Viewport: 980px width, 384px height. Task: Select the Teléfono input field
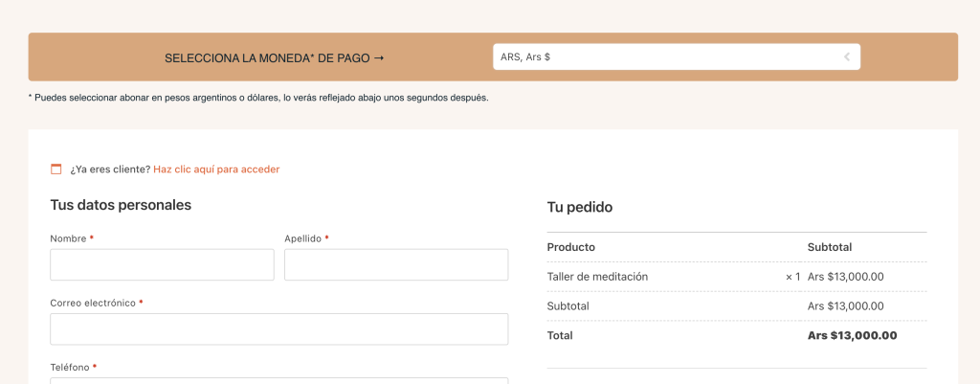(x=278, y=380)
